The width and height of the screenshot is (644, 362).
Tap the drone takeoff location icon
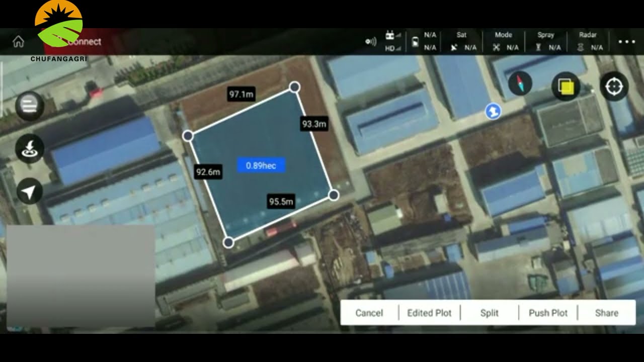coord(30,148)
